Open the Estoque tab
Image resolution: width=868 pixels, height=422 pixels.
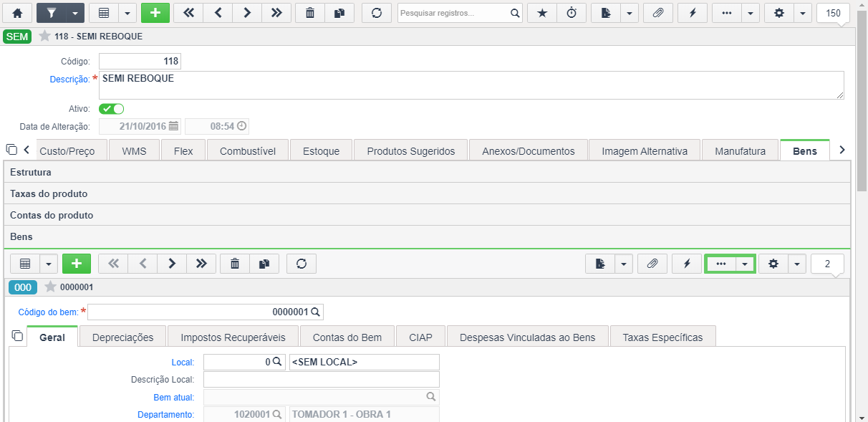click(321, 151)
